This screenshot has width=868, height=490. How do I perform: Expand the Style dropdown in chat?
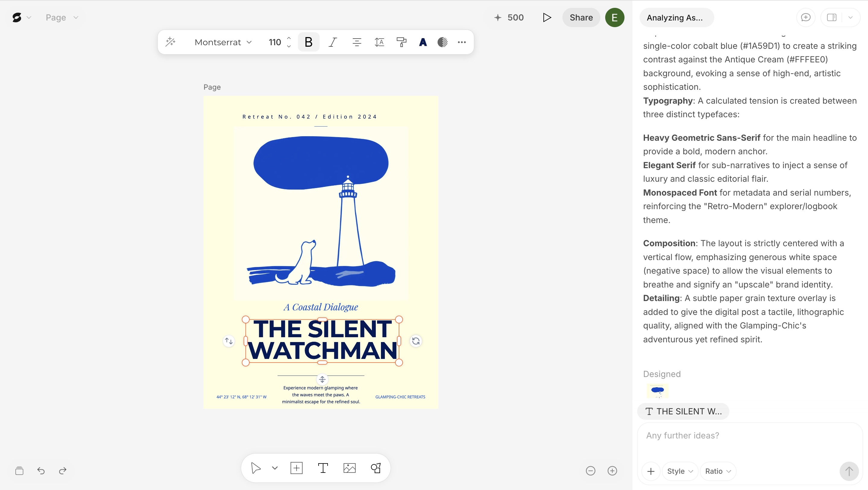click(x=680, y=471)
